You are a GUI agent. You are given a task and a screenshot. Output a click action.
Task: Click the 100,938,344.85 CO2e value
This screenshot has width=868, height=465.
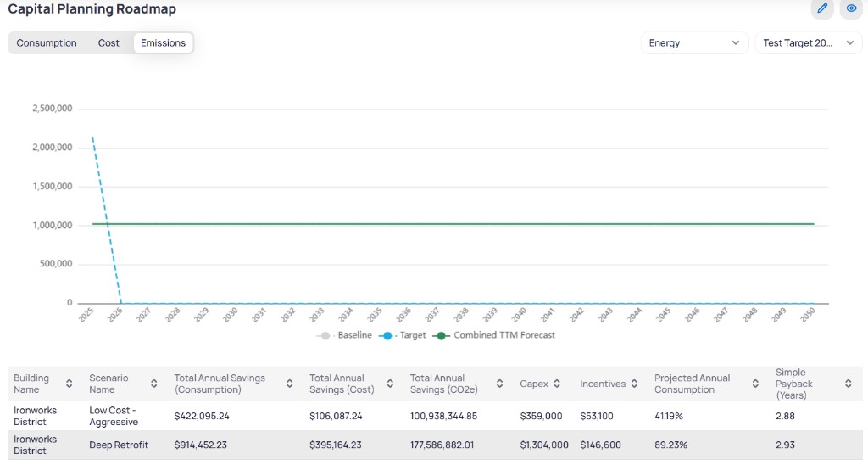point(443,417)
